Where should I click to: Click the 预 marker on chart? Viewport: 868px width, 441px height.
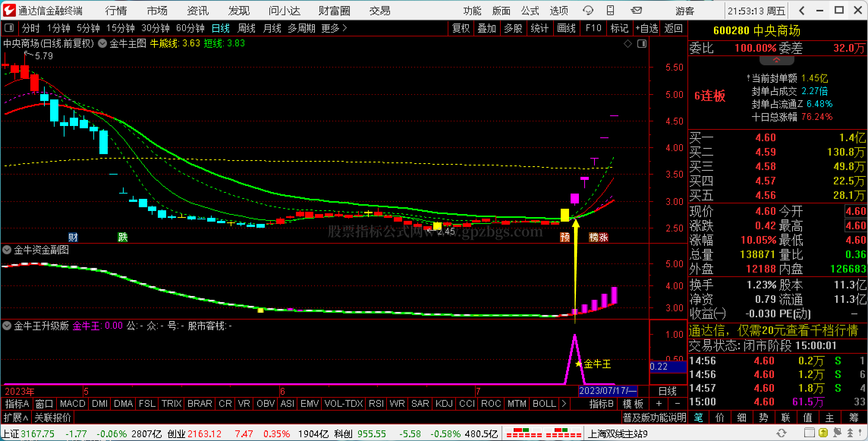tap(565, 237)
